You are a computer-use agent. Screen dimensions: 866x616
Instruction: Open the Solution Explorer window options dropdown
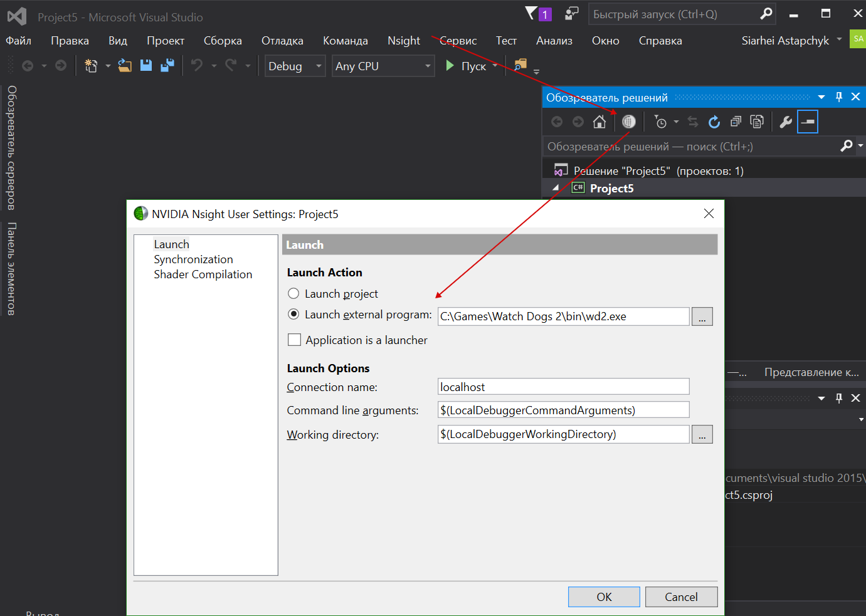821,97
